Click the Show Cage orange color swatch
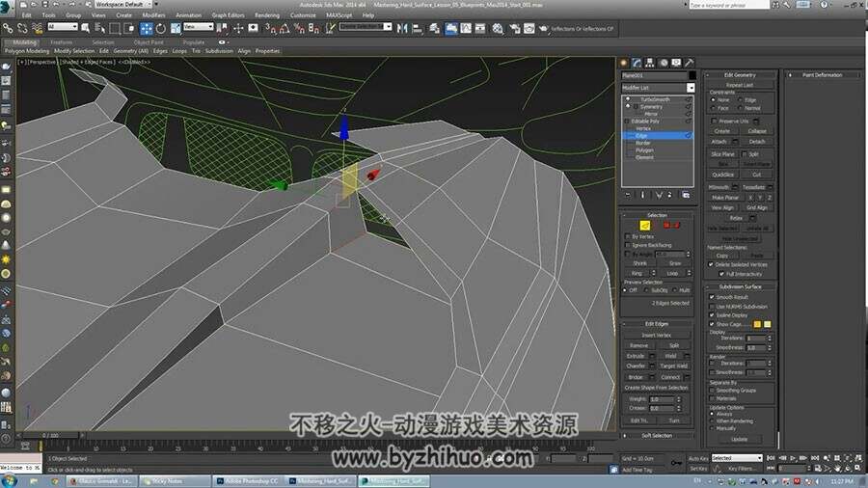 click(x=757, y=324)
